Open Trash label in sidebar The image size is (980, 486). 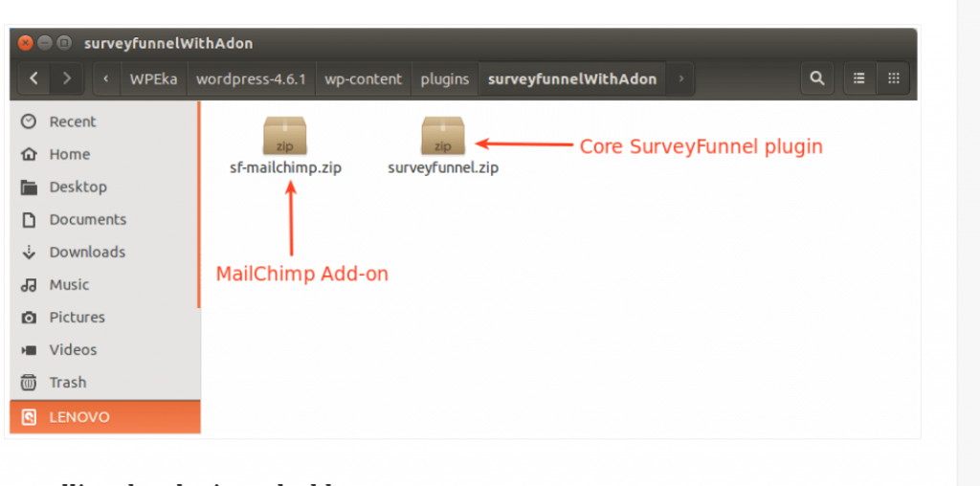68,382
